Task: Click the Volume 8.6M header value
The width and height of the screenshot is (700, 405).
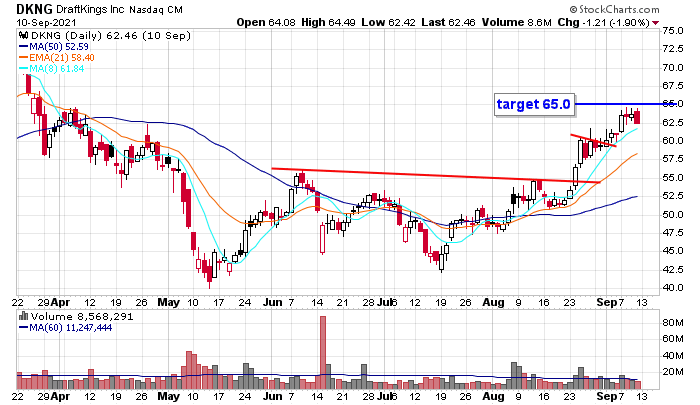Action: [517, 22]
